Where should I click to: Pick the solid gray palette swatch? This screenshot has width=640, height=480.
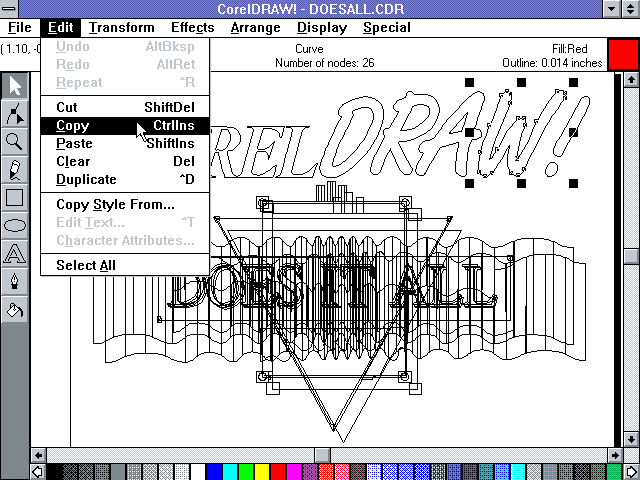click(x=118, y=472)
